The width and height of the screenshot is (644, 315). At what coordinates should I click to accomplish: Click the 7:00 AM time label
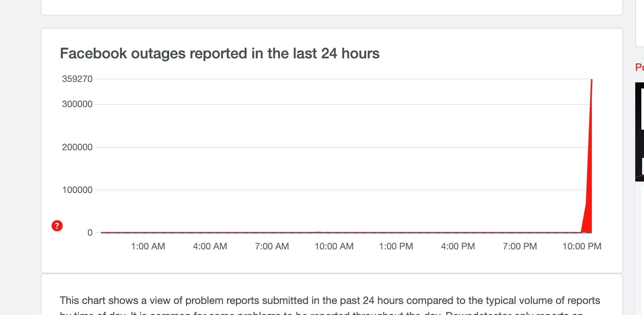click(x=272, y=246)
